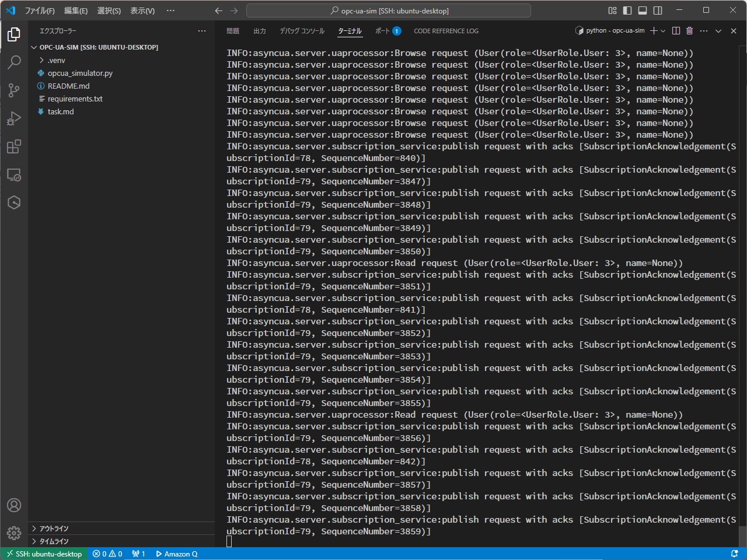The width and height of the screenshot is (747, 560).
Task: Open the Remote Explorer view
Action: click(x=14, y=174)
